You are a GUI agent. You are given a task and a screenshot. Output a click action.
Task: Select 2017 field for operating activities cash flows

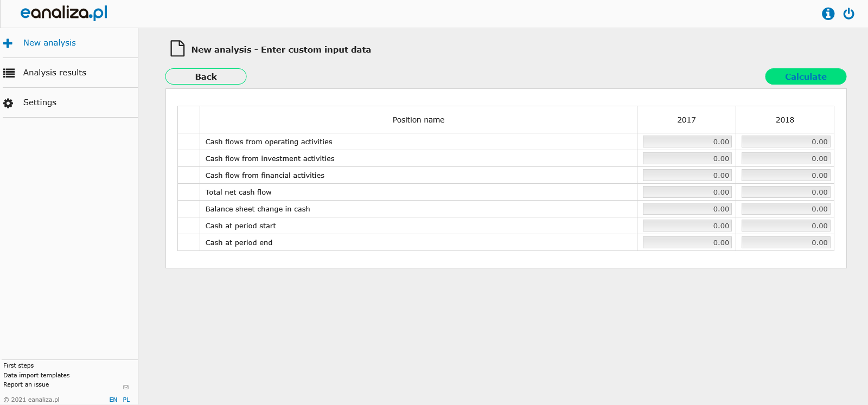[x=687, y=142]
